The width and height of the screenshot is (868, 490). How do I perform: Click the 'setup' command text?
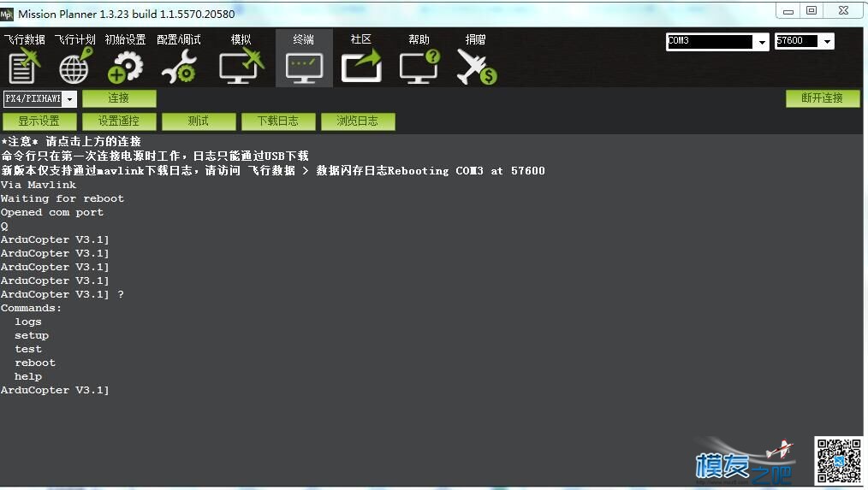click(x=32, y=336)
